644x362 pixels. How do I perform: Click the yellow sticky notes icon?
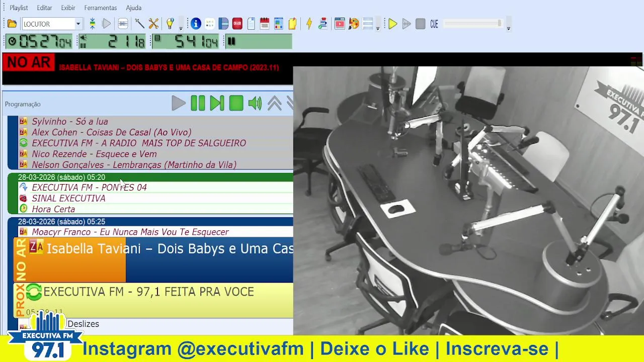coord(292,24)
